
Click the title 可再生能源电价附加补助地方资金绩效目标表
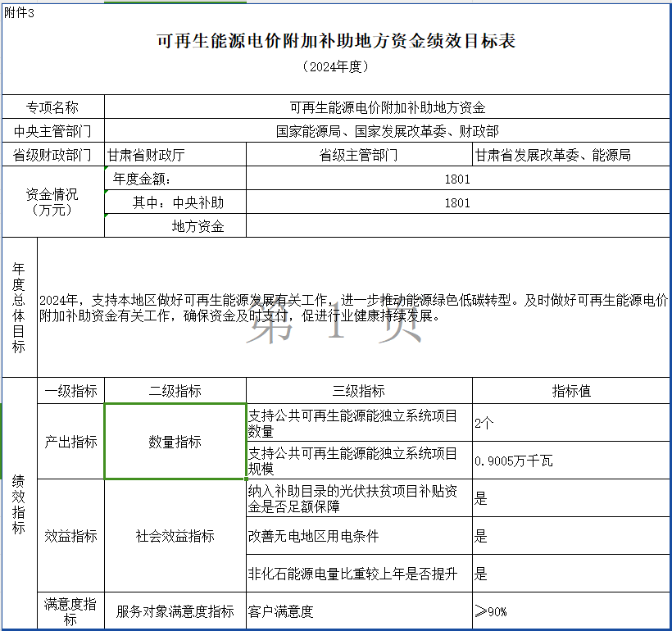(336, 41)
